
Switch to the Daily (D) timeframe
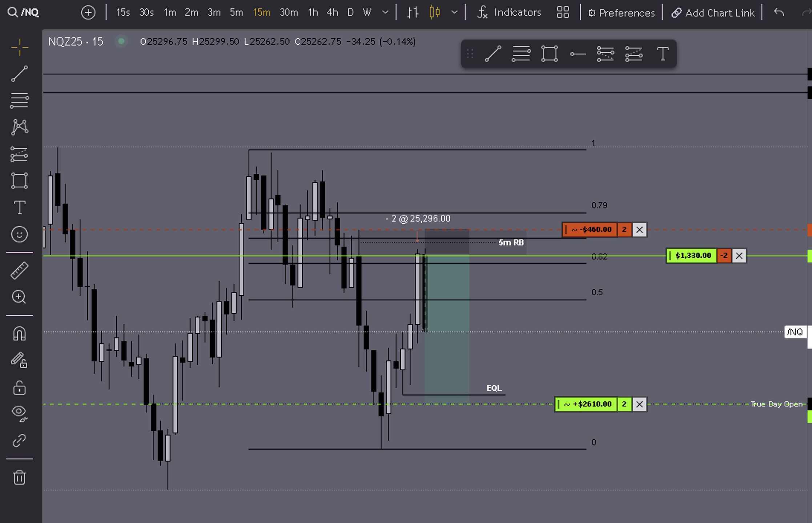pyautogui.click(x=350, y=13)
